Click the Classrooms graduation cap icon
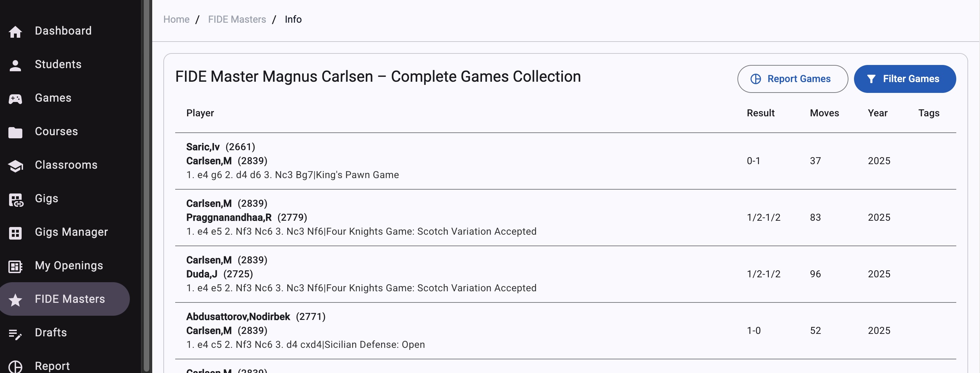This screenshot has width=980, height=373. point(15,166)
